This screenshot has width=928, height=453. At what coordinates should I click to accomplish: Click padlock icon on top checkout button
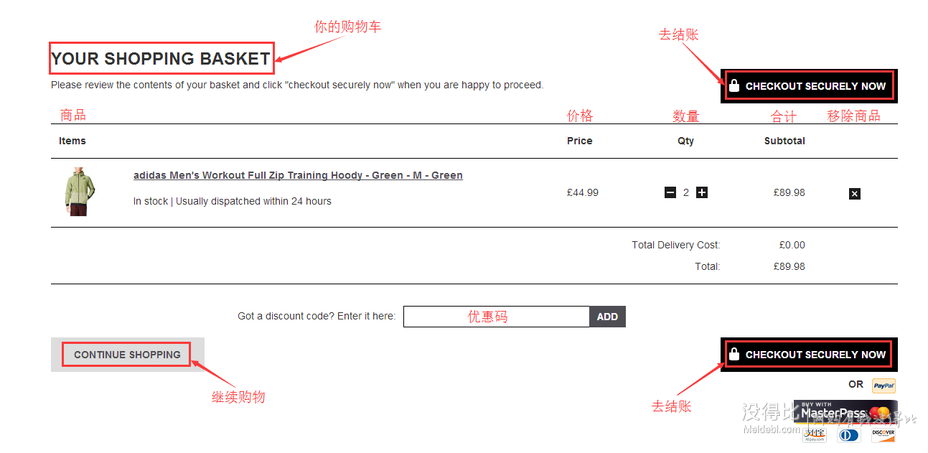pyautogui.click(x=734, y=85)
